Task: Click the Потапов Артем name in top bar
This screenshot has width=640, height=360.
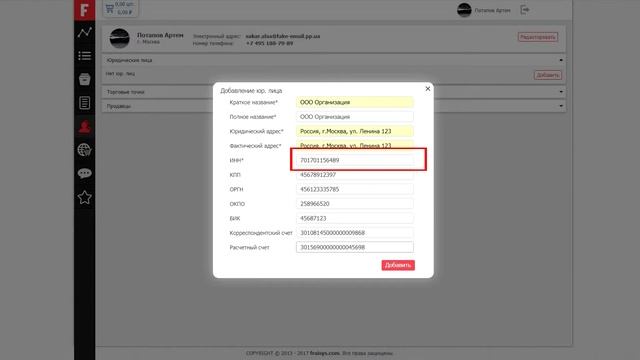Action: [492, 10]
